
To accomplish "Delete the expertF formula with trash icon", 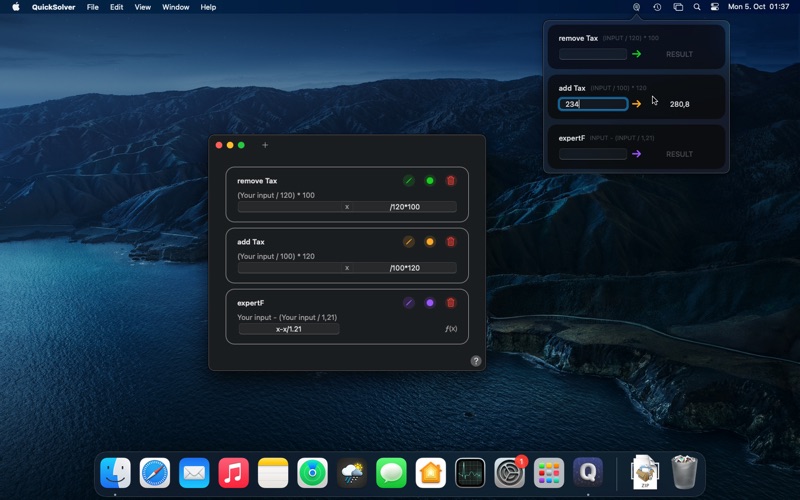I will point(451,303).
